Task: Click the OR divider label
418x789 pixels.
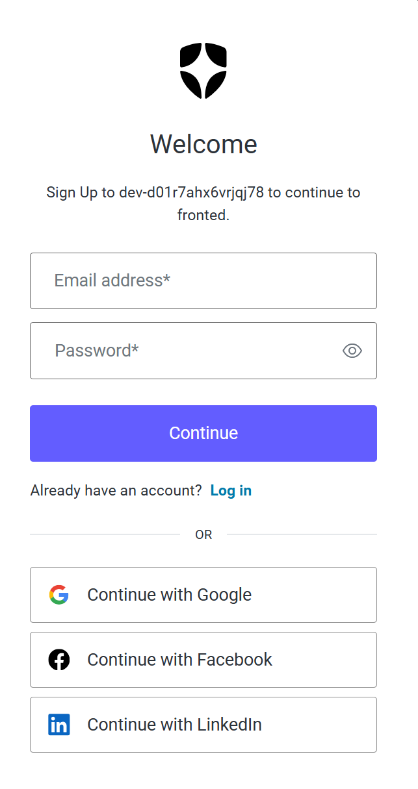Action: [203, 534]
